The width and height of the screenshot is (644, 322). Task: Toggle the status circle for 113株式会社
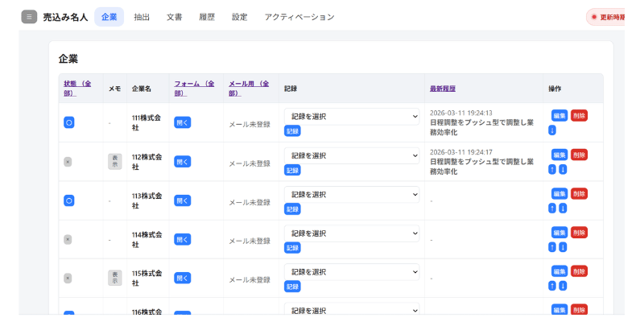[69, 200]
